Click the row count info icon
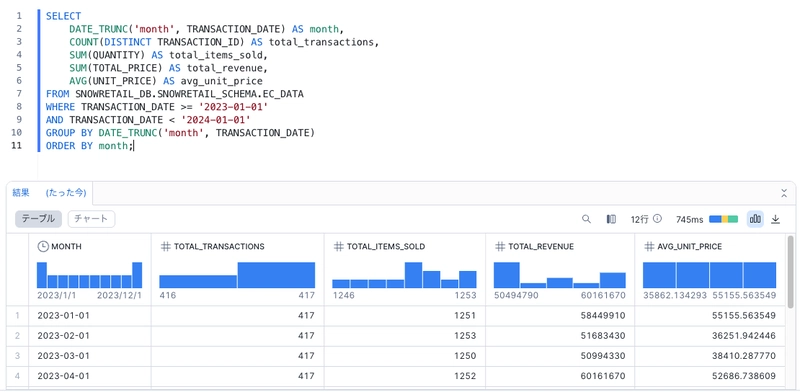800x392 pixels. pos(657,218)
